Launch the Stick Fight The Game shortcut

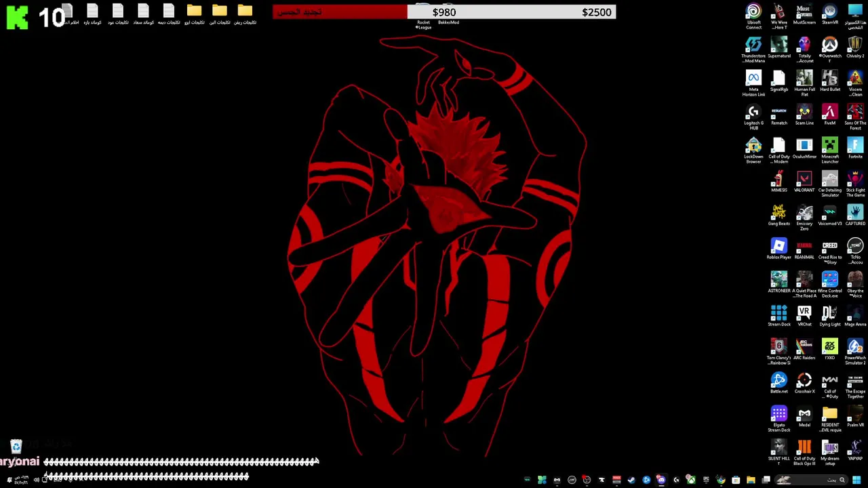[x=855, y=184]
